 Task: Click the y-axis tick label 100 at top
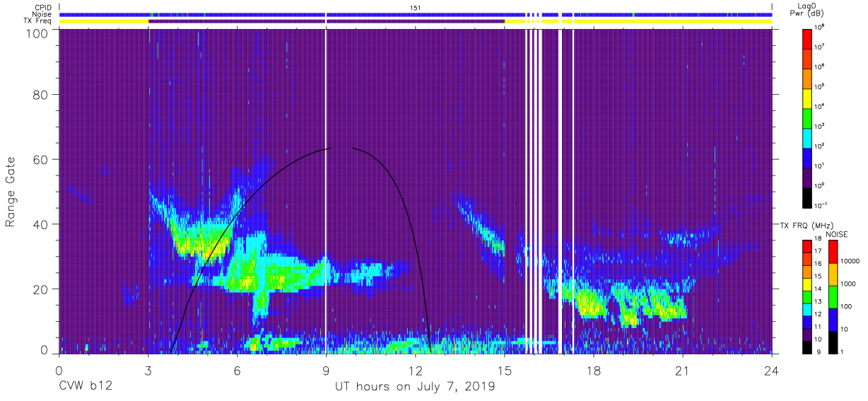coord(36,33)
